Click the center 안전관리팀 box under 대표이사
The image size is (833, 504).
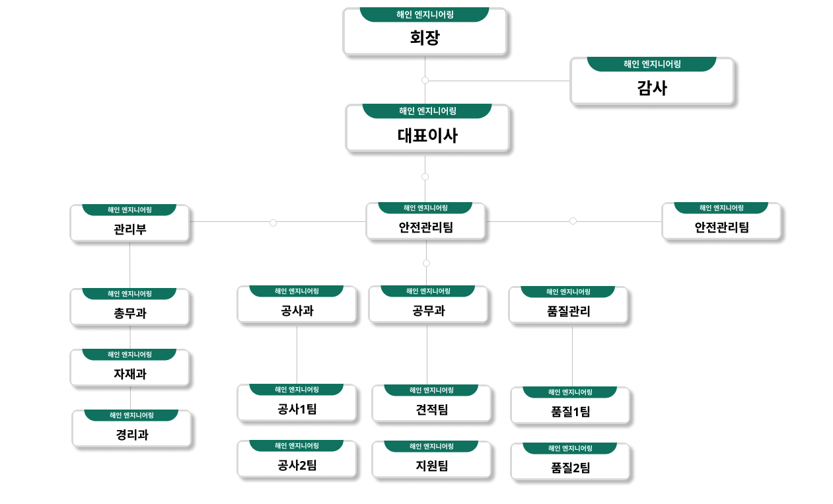pyautogui.click(x=425, y=221)
